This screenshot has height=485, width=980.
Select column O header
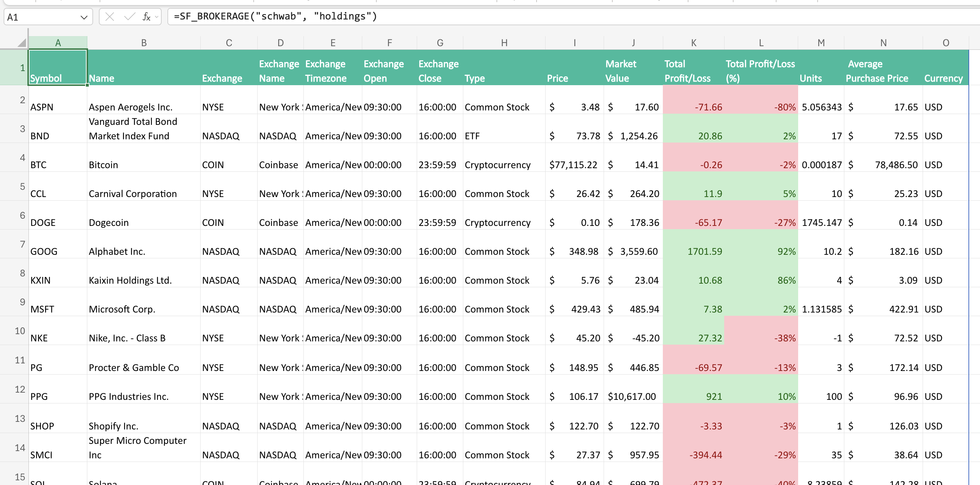(946, 43)
